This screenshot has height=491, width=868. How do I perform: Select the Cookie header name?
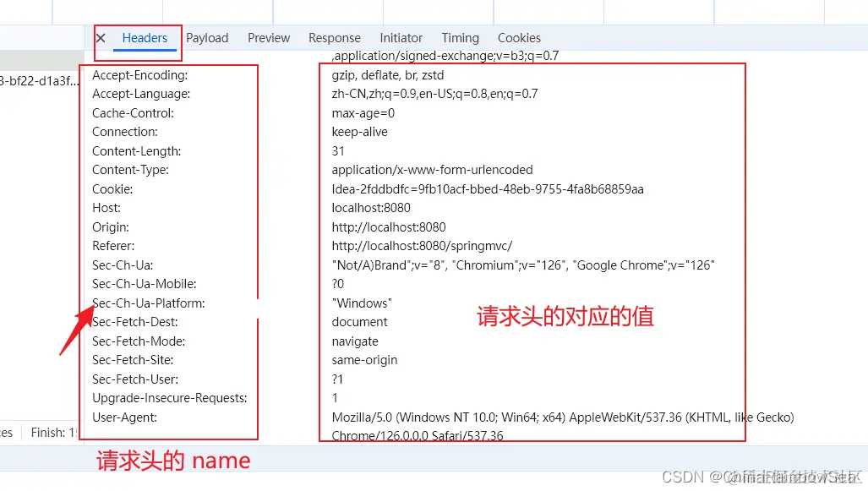(x=112, y=189)
